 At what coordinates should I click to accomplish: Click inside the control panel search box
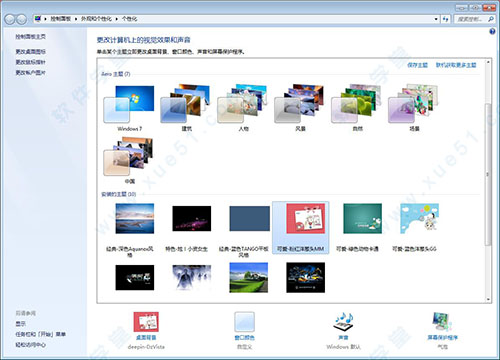(470, 19)
